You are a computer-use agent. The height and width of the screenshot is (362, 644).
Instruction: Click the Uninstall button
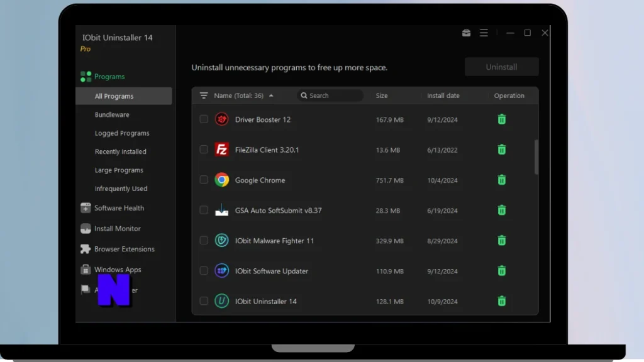pyautogui.click(x=501, y=67)
